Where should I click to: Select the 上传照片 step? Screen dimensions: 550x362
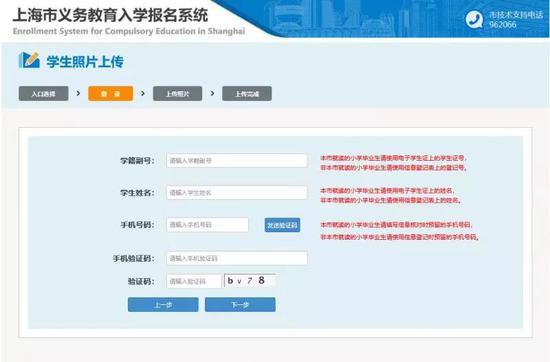[x=177, y=94]
